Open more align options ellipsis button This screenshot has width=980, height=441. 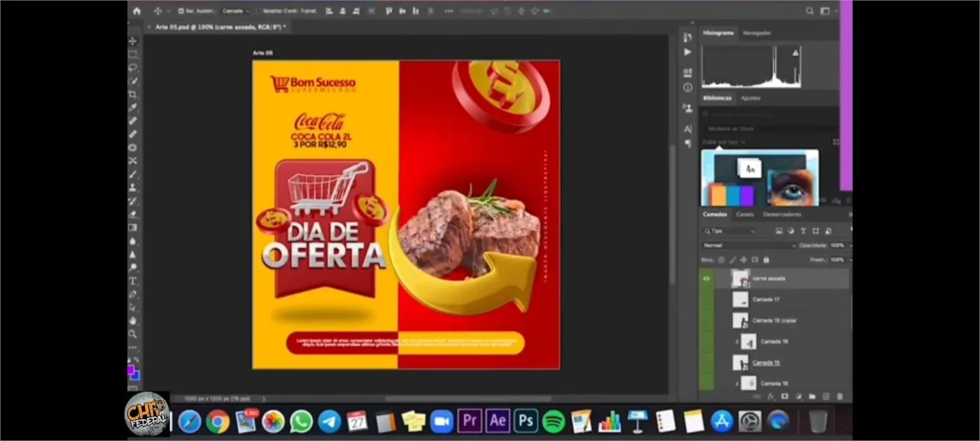(448, 11)
